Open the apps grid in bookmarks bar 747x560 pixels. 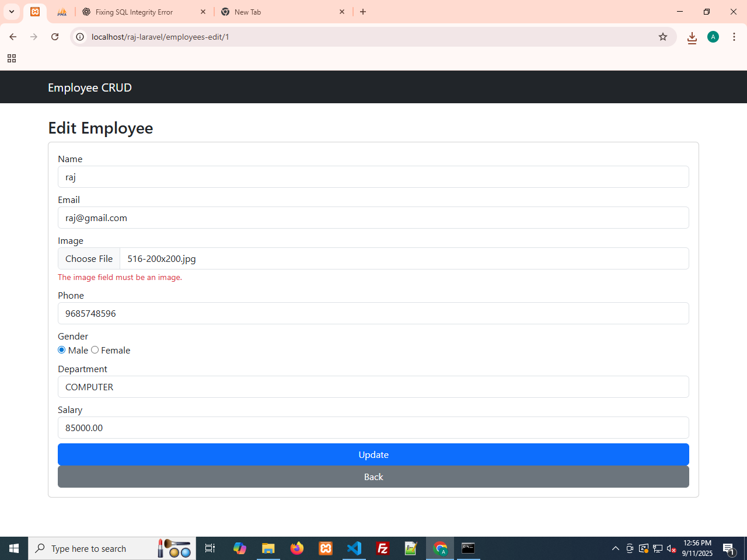pos(12,58)
